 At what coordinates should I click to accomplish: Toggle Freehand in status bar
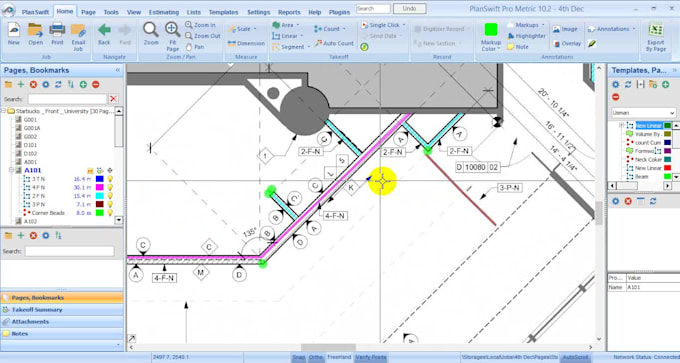pos(339,357)
